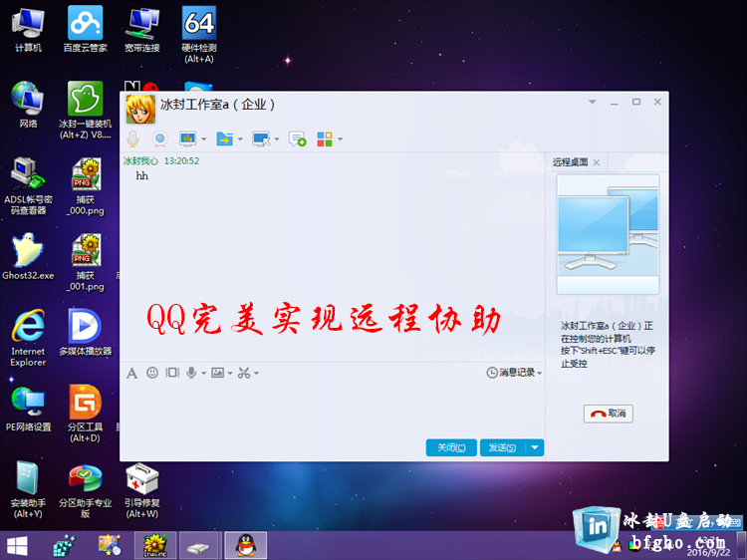Screen dimensions: 747x560
Task: Click the 发送(S) send button
Action: click(x=503, y=447)
